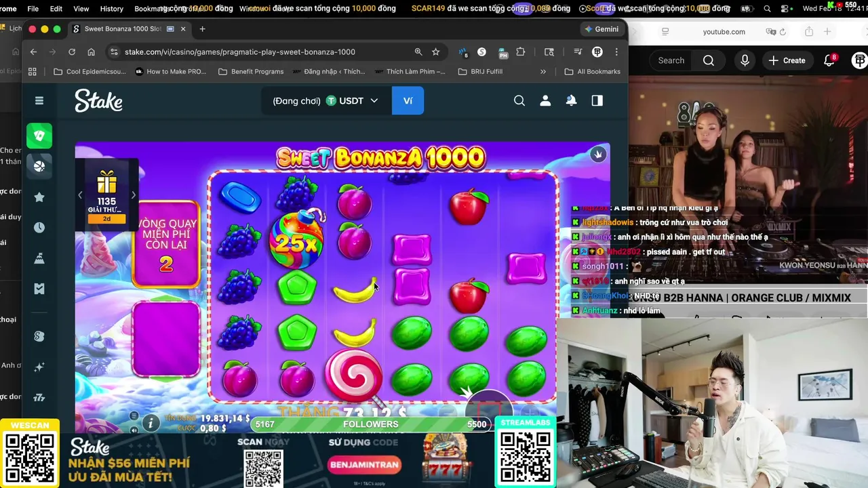
Task: Open Safari reader view icon
Action: [x=665, y=32]
